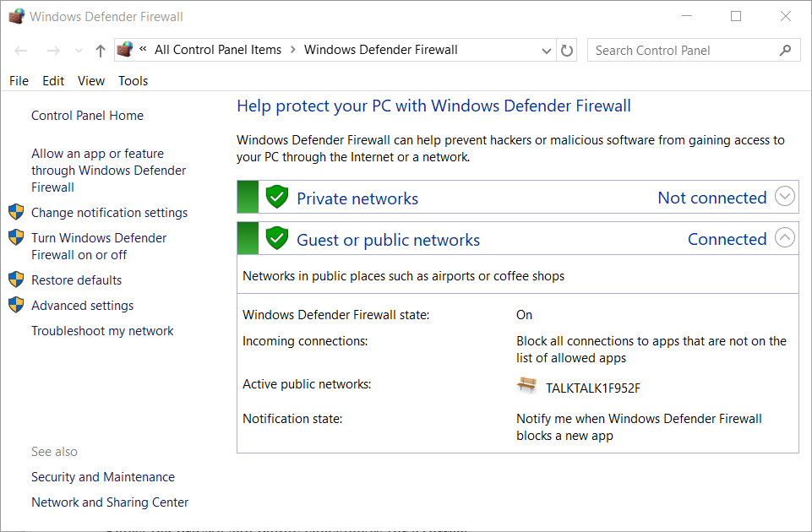Viewport: 812px width, 532px height.
Task: Open the address bar history dropdown
Action: [547, 51]
